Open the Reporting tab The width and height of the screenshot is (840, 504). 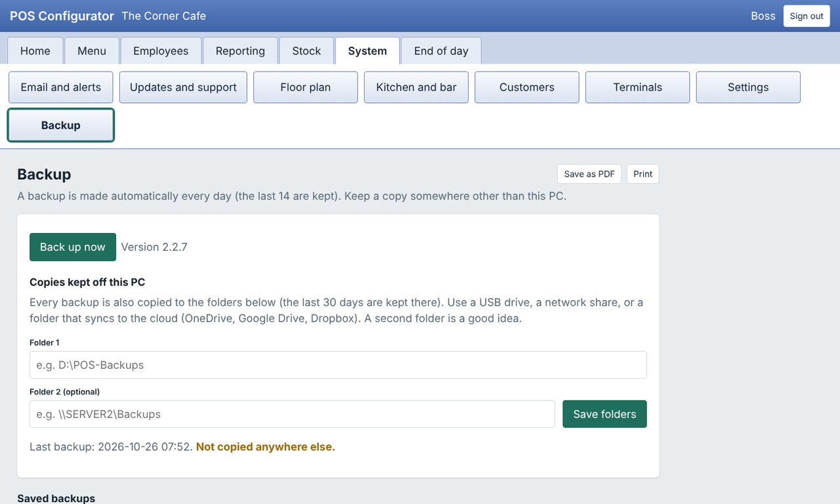tap(240, 51)
